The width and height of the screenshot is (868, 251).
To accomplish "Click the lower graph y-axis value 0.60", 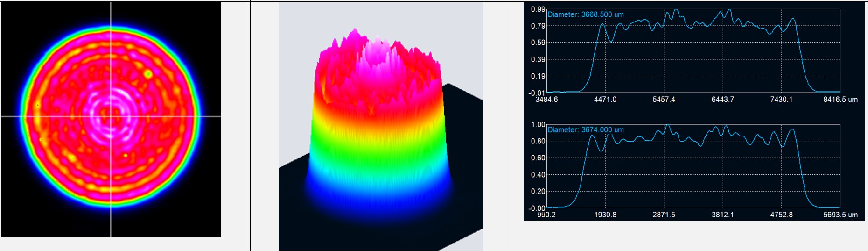I will [538, 158].
